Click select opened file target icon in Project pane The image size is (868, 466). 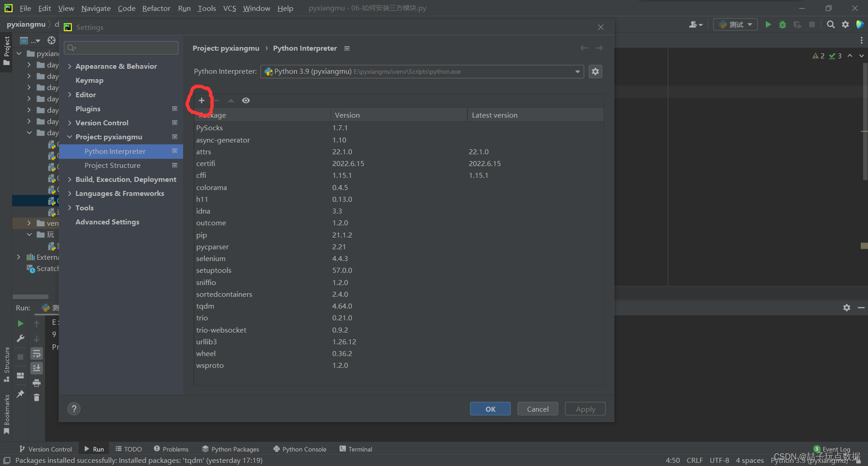tap(52, 40)
